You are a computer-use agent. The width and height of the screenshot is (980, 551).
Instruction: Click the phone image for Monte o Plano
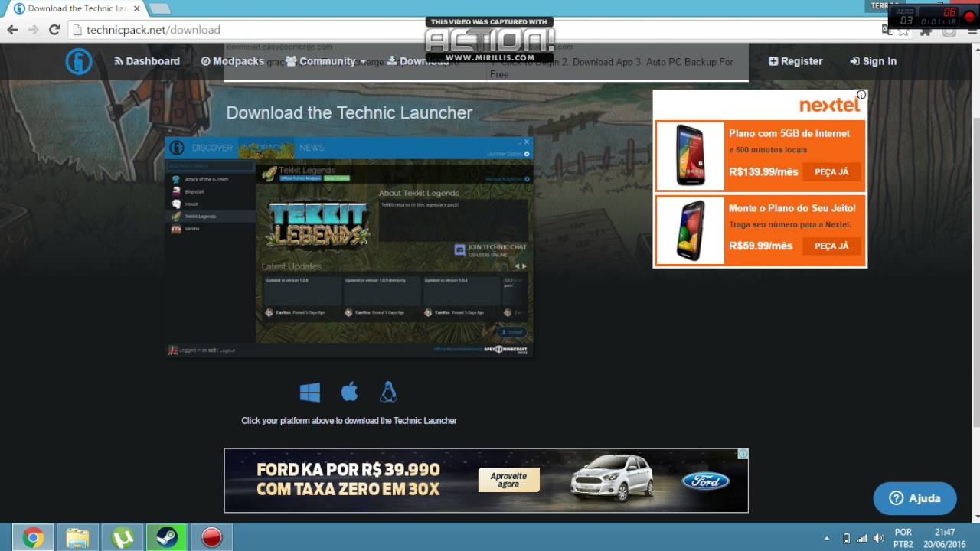690,230
